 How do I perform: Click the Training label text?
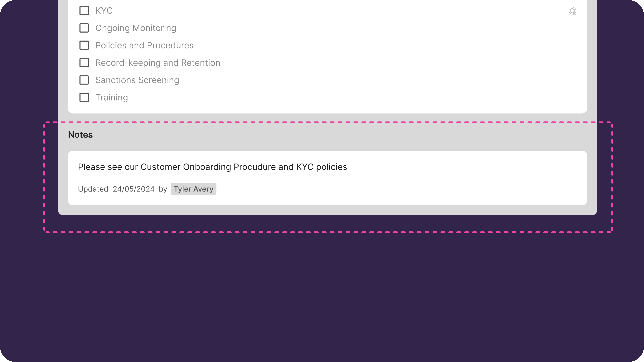pos(112,97)
